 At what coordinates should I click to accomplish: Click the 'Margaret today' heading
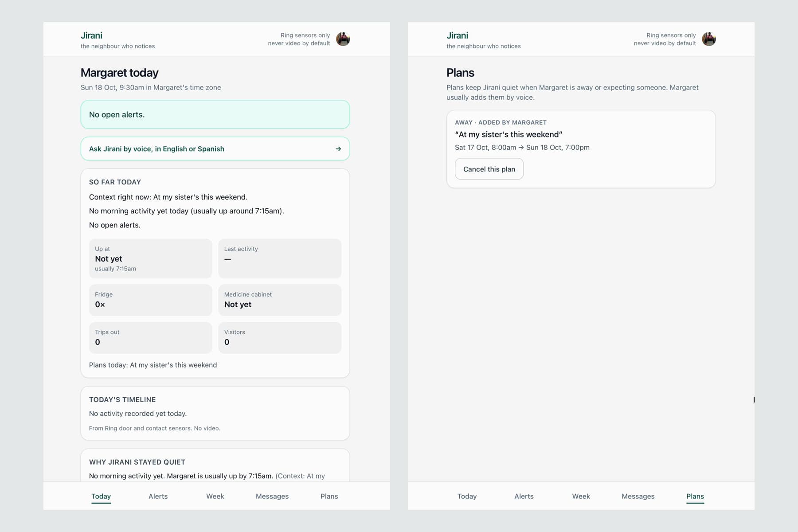tap(119, 73)
